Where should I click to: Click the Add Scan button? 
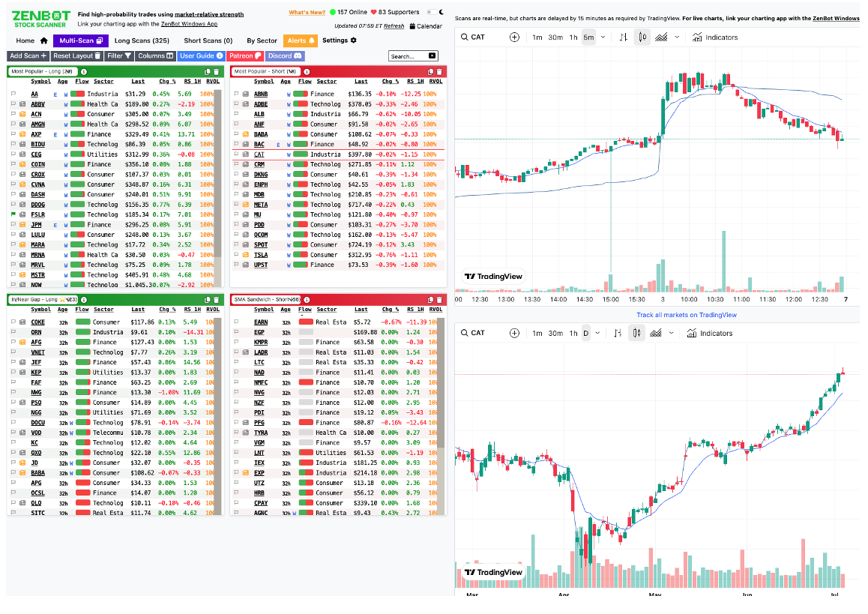point(28,56)
